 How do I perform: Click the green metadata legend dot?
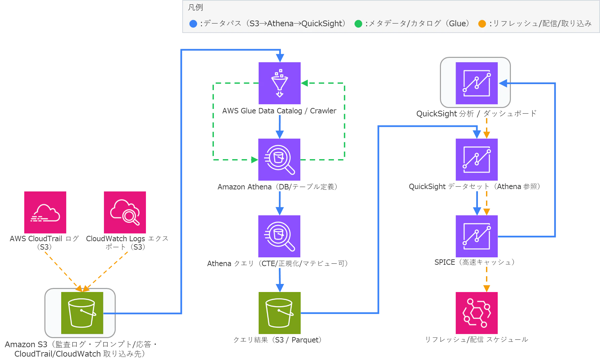[x=358, y=24]
